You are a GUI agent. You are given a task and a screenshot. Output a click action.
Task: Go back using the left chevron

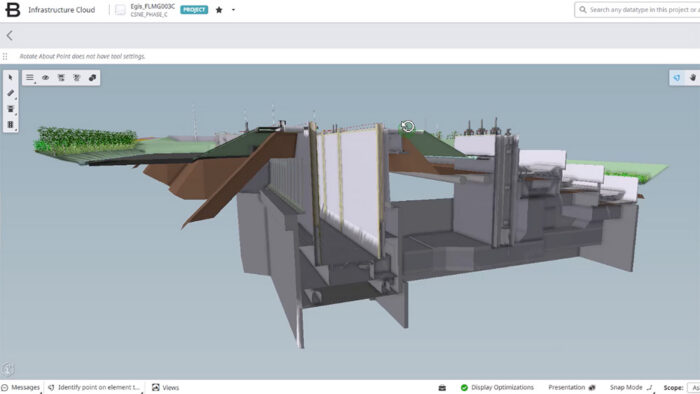[9, 36]
